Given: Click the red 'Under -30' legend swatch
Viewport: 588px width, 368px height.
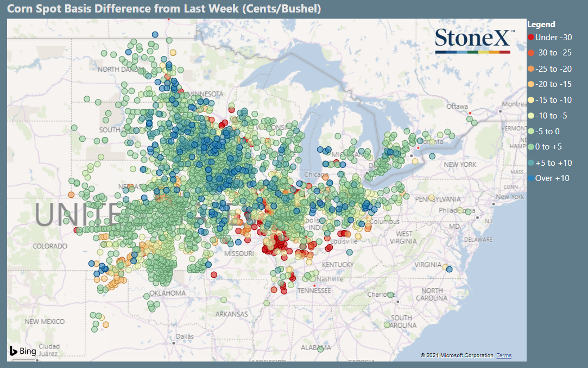Looking at the screenshot, I should coord(530,37).
